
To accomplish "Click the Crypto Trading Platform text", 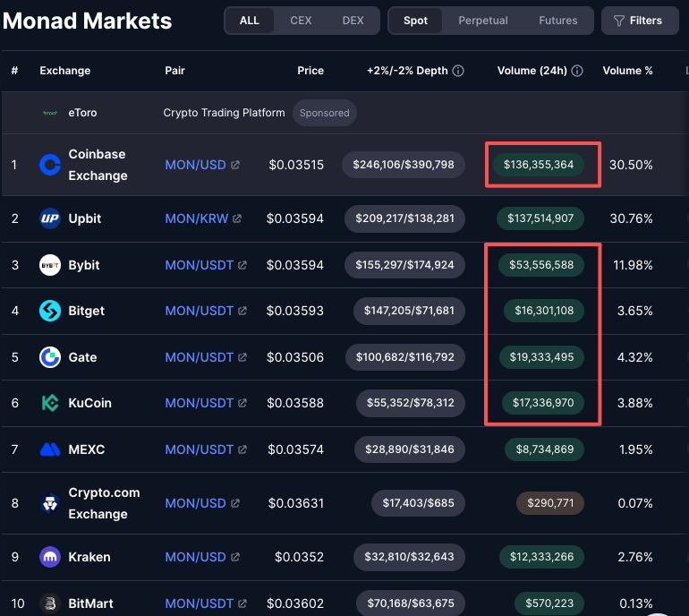I will click(x=224, y=113).
